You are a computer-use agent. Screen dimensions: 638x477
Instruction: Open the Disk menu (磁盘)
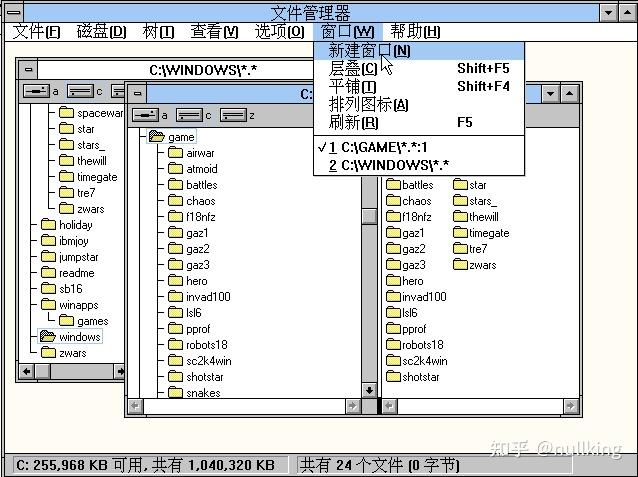101,32
